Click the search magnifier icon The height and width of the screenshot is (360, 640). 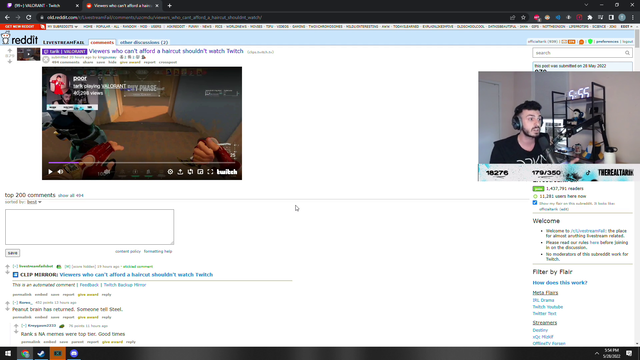point(627,53)
